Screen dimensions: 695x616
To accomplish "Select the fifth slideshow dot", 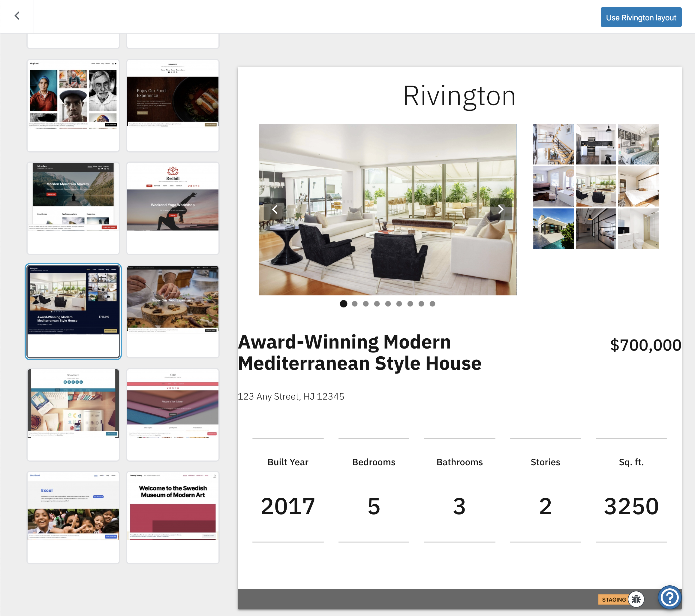I will [388, 304].
